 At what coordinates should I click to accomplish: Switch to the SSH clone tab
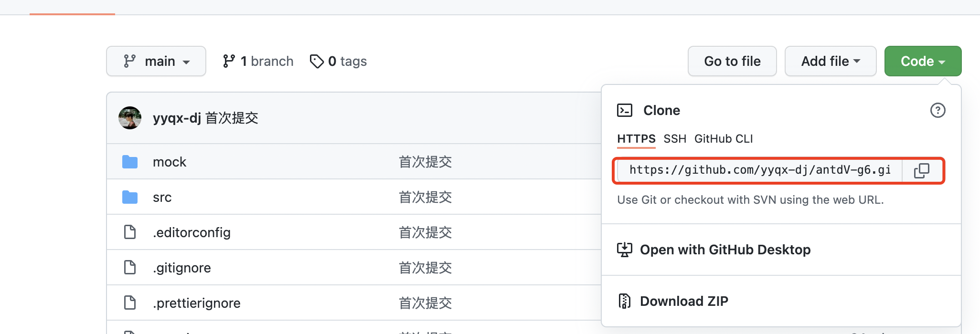675,139
